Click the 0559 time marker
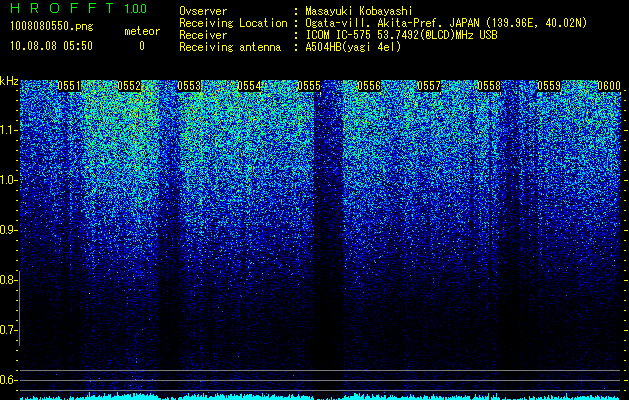The height and width of the screenshot is (400, 629). (x=549, y=86)
